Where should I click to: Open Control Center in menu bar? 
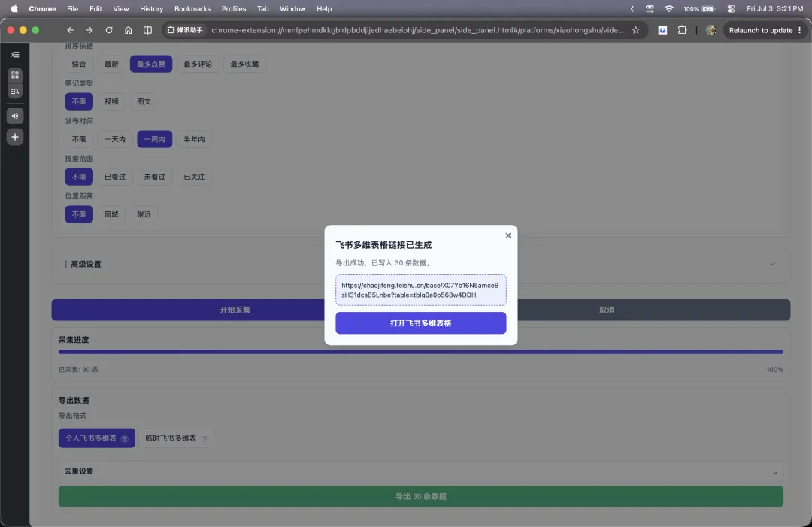[x=732, y=9]
